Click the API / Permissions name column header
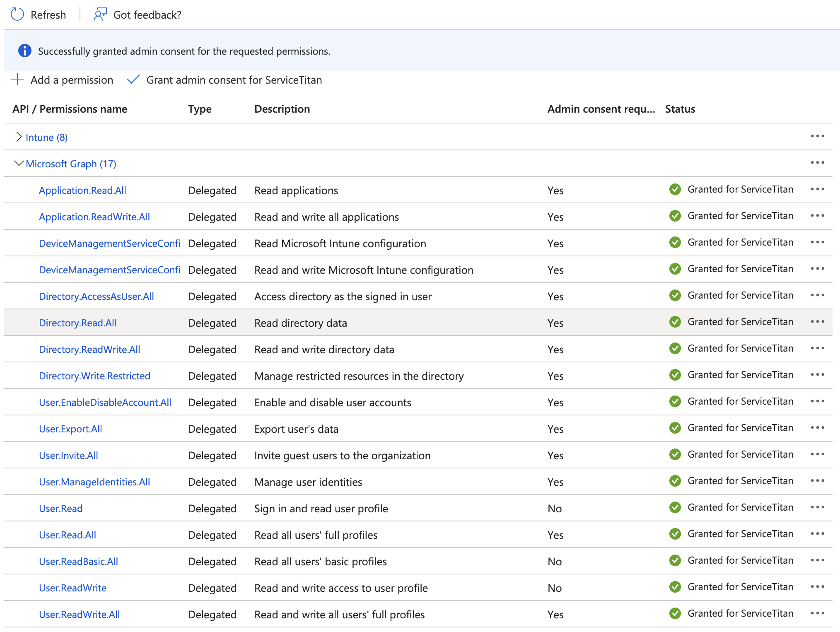 70,109
